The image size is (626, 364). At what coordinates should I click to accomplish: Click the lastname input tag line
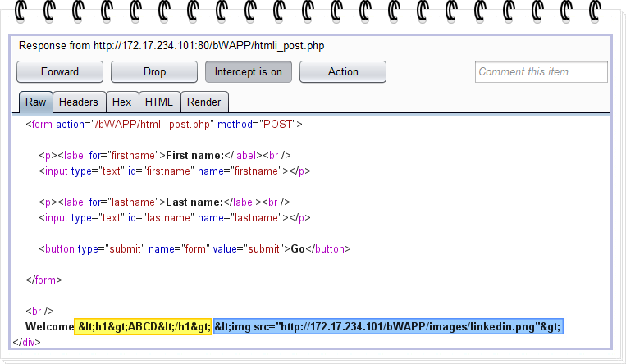pos(175,218)
